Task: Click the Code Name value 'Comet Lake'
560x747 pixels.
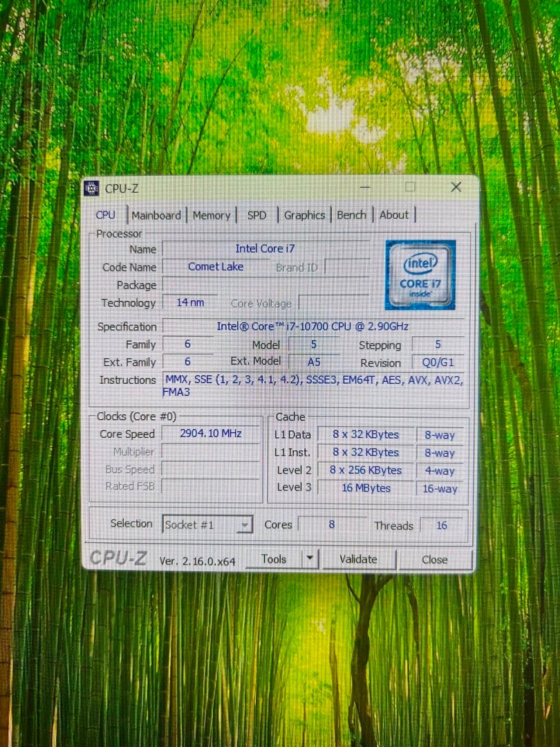Action: click(x=216, y=267)
